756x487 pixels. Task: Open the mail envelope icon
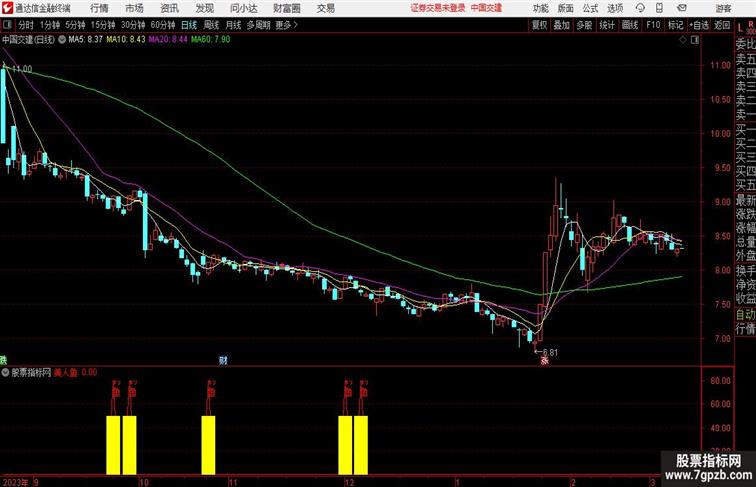(682, 8)
